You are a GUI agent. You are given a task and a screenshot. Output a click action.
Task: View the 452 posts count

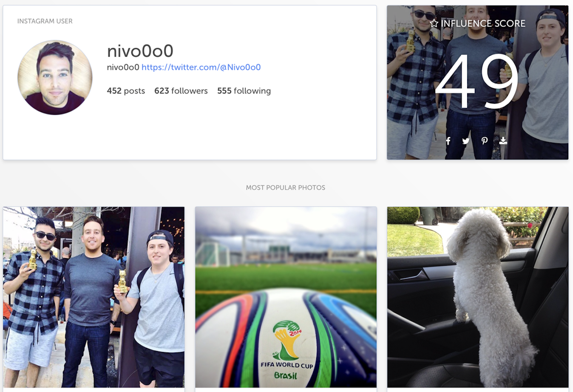[126, 91]
